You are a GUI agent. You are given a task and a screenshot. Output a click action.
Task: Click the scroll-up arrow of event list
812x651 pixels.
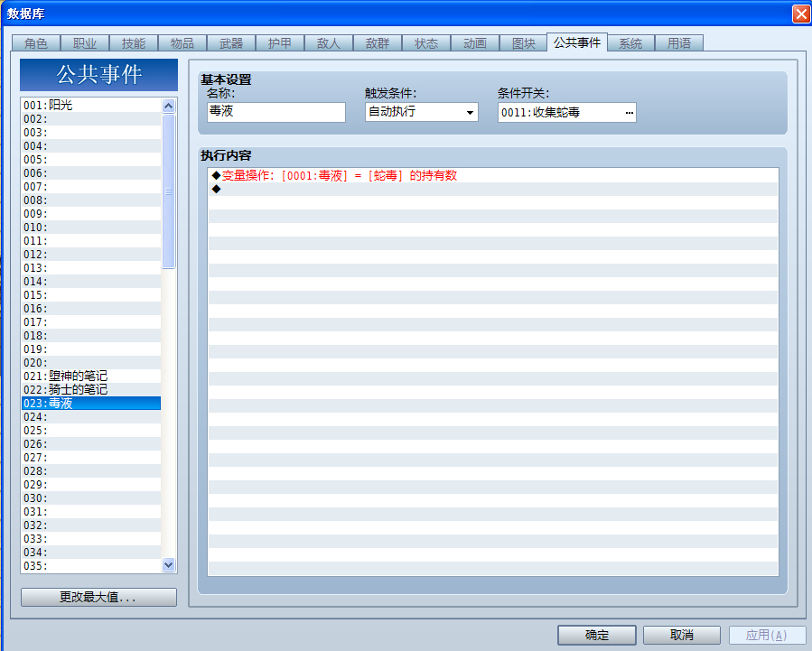[x=168, y=106]
